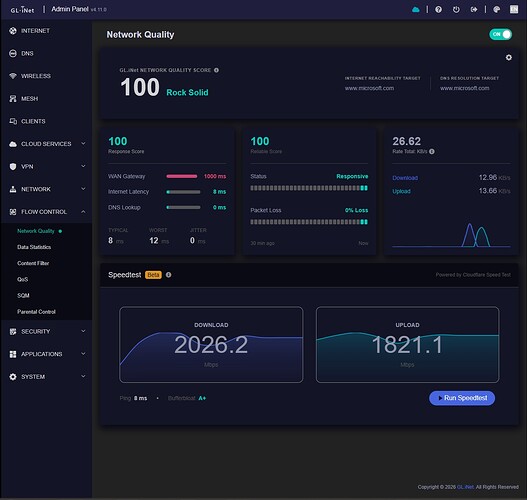
Task: Open Content Filter submenu item
Action: coord(46,263)
